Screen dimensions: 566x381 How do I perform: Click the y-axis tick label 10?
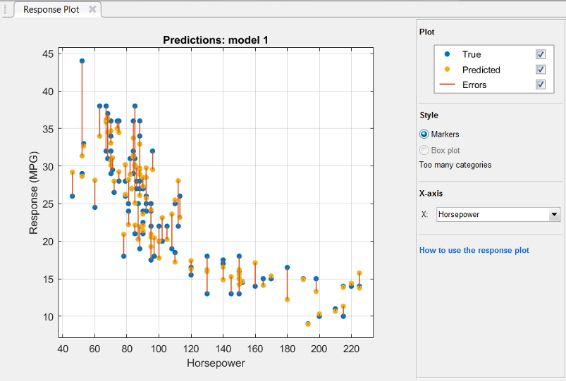point(48,317)
